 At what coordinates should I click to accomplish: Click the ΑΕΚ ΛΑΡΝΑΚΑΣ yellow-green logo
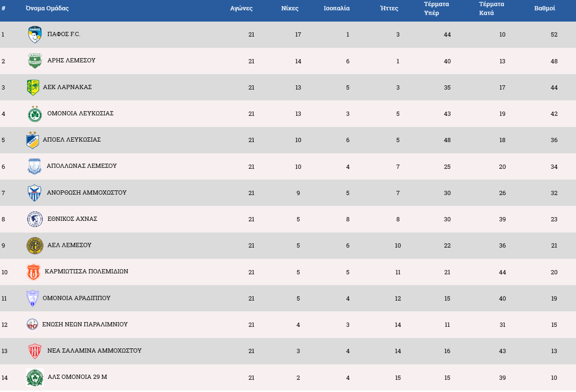32,87
